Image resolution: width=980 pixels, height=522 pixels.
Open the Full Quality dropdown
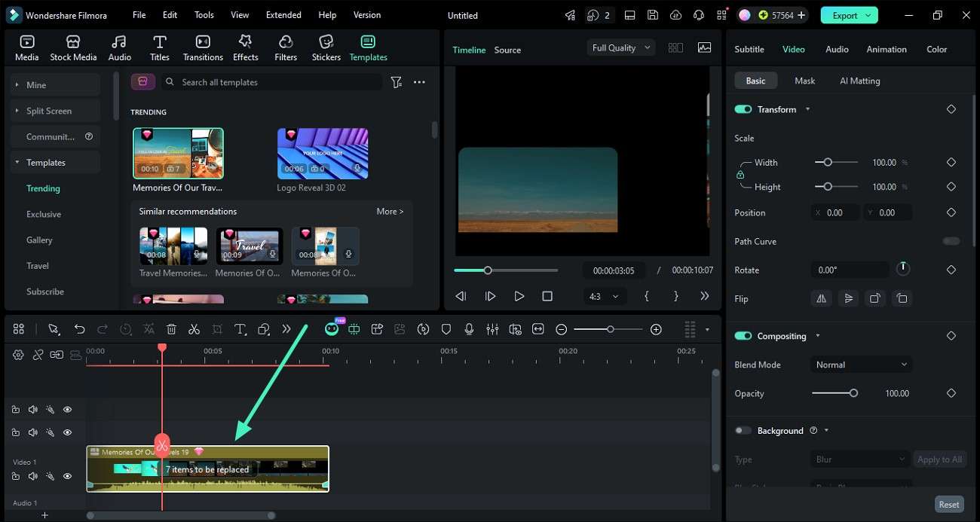pos(621,47)
